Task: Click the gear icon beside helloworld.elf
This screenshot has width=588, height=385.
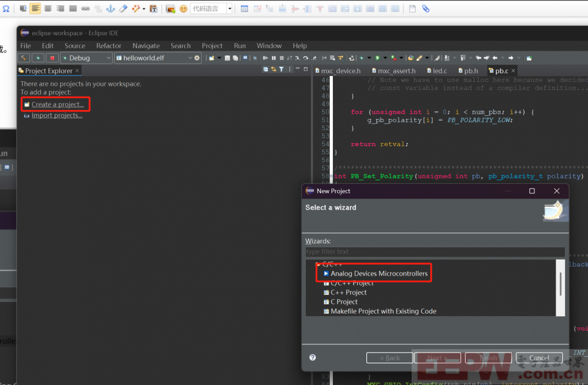Action: click(197, 58)
